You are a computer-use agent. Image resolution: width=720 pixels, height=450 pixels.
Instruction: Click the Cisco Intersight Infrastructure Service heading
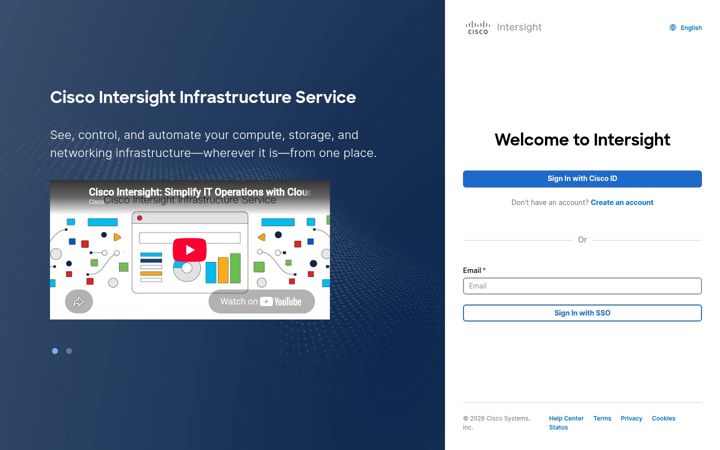(x=203, y=97)
